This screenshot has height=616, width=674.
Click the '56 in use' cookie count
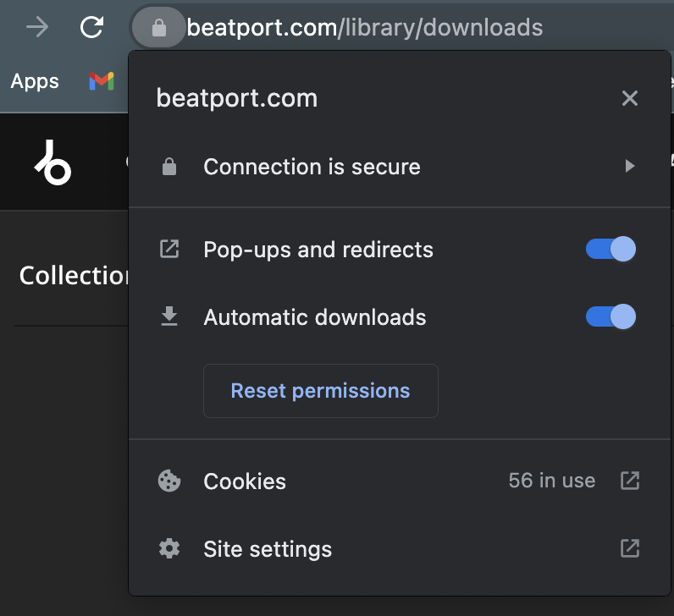(552, 481)
